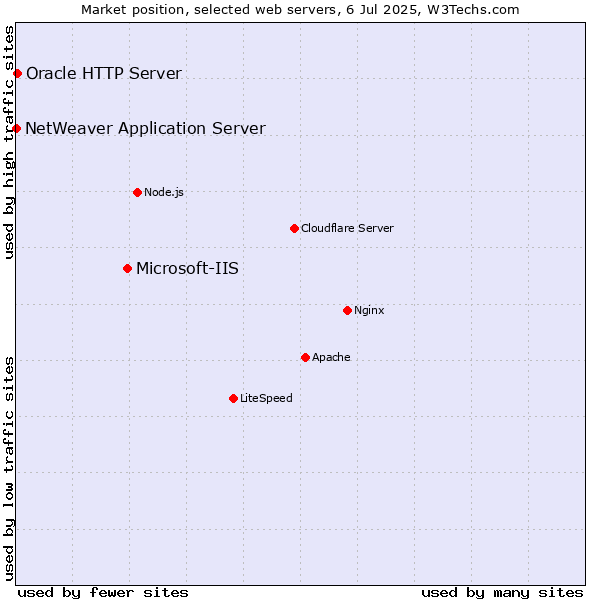This screenshot has width=600, height=600.
Task: Click the 'Oracle HTTP Server' label
Action: [x=104, y=73]
